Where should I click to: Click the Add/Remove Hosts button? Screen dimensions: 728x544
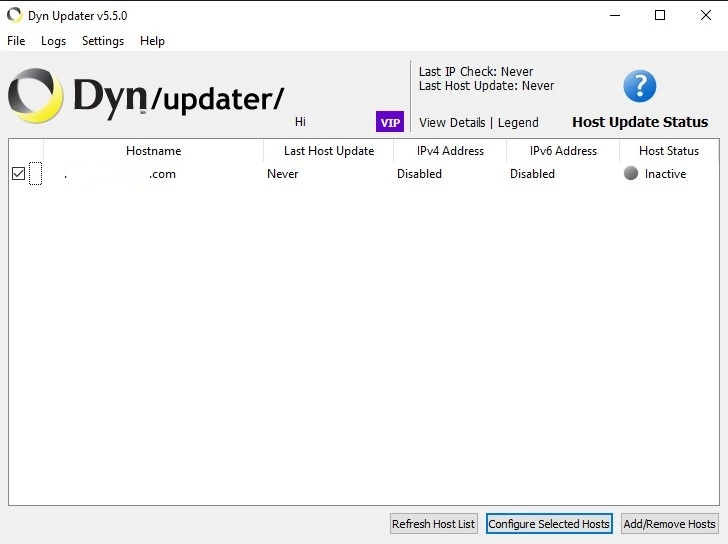pyautogui.click(x=670, y=524)
